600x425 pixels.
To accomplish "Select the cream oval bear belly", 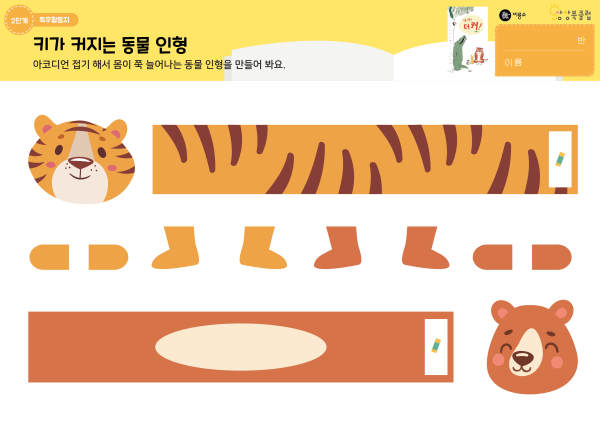I will [241, 347].
